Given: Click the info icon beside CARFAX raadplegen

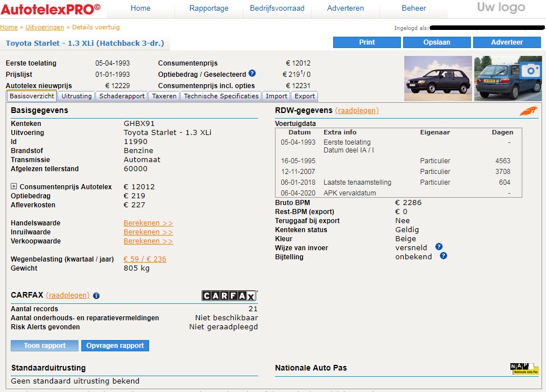Looking at the screenshot, I should pos(97,295).
